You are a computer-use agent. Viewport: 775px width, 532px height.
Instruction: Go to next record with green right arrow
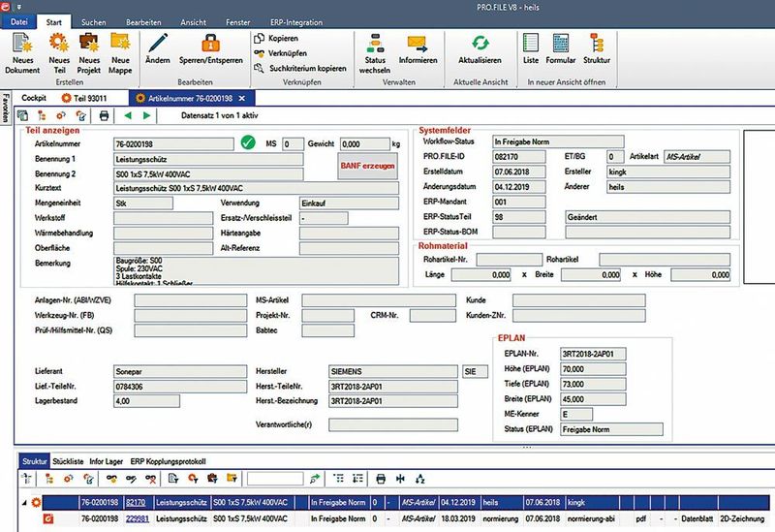(x=147, y=115)
